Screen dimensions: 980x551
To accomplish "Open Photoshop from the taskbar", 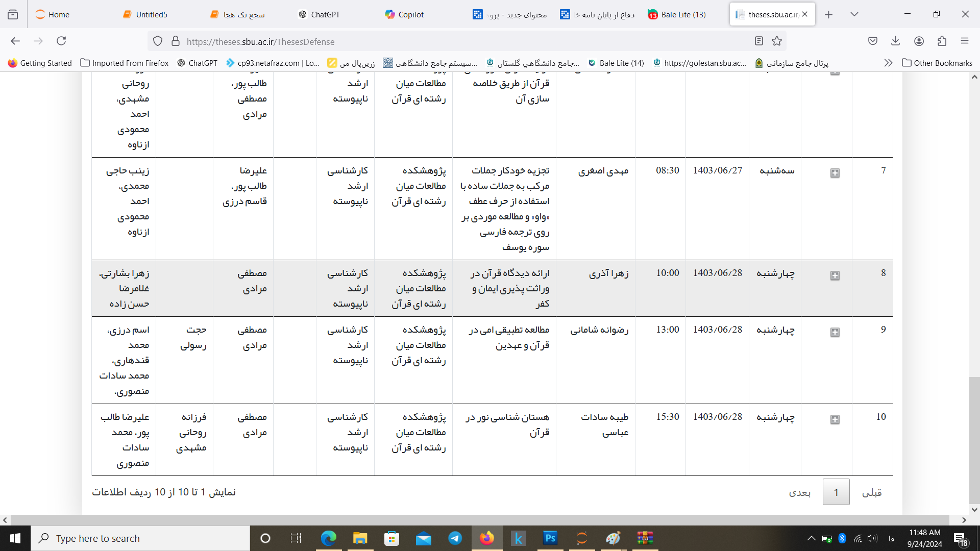I will tap(550, 538).
